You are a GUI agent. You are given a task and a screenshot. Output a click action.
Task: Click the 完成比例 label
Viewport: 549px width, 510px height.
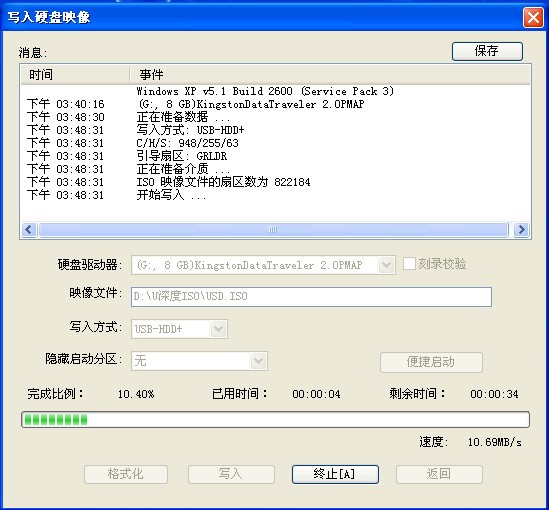point(55,394)
